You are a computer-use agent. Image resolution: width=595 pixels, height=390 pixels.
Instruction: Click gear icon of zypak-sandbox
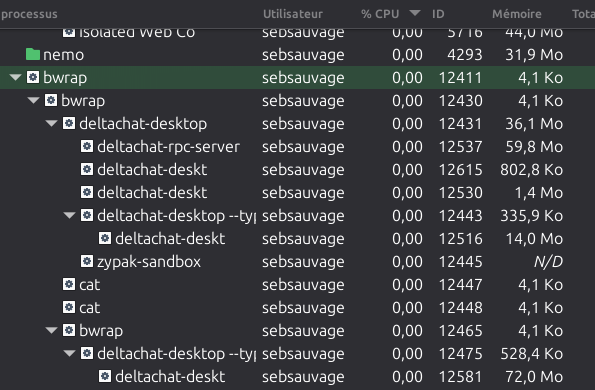87,261
